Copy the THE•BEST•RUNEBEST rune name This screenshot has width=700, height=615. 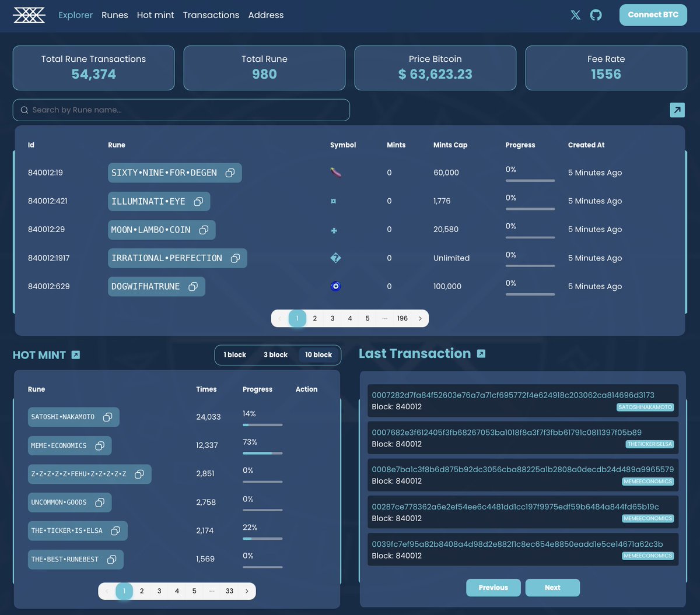click(x=111, y=559)
